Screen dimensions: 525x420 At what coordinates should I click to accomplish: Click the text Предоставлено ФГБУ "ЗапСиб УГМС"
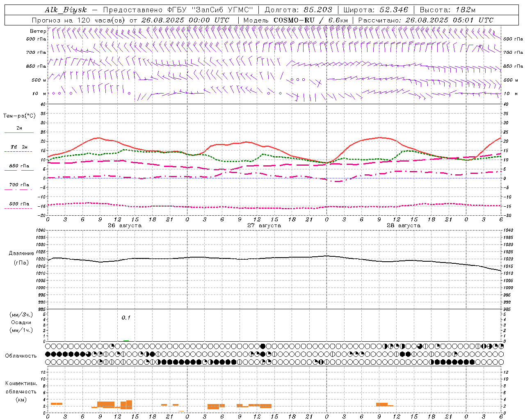[178, 10]
